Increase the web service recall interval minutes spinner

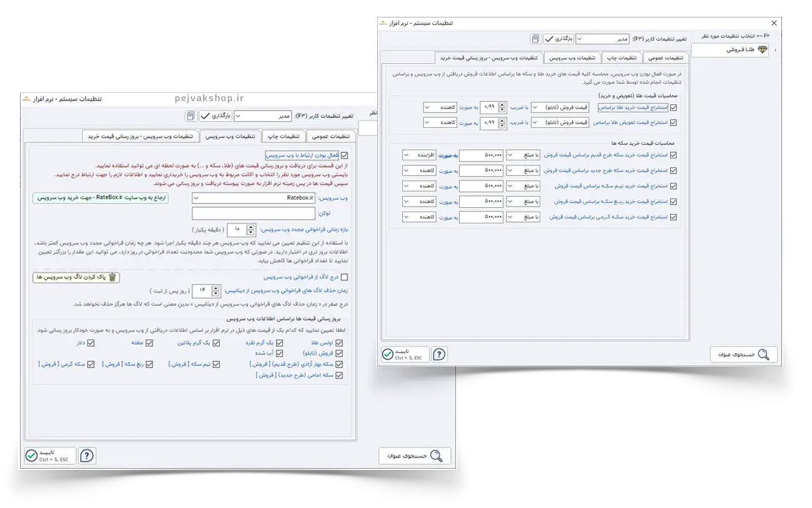tap(250, 227)
